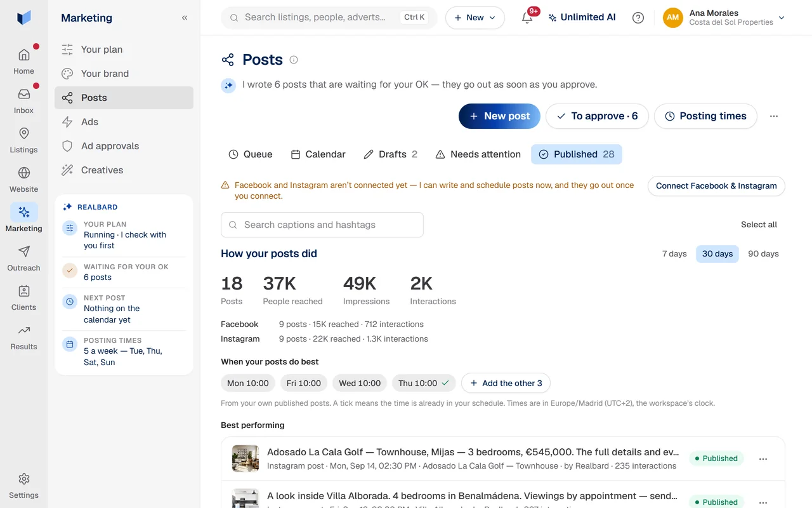Open the Ana Morales account menu
The image size is (812, 508).
[x=724, y=18]
